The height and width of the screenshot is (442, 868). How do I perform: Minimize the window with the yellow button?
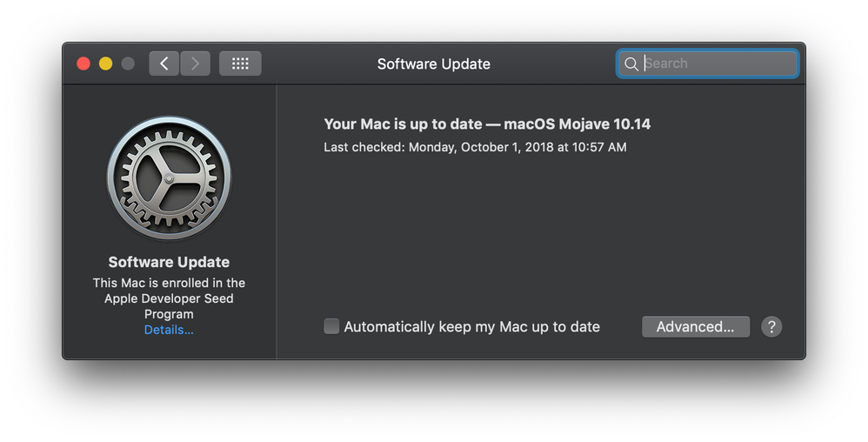coord(106,64)
